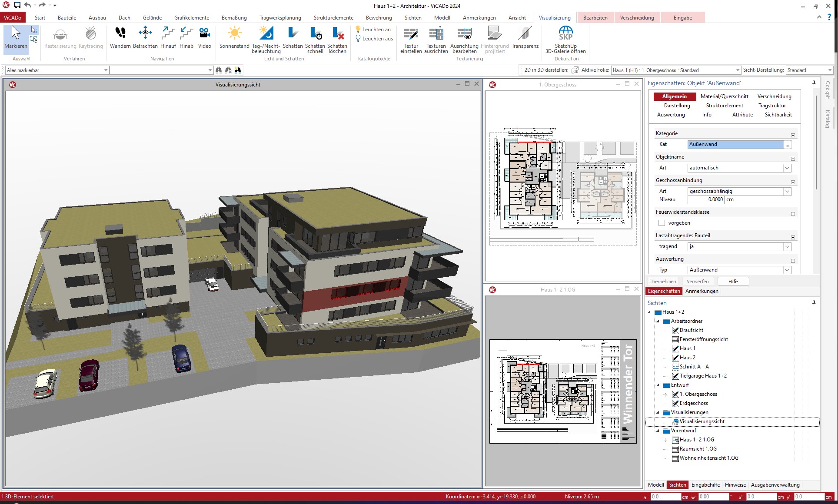
Task: Pin the Eigenschaften panel
Action: pyautogui.click(x=814, y=83)
